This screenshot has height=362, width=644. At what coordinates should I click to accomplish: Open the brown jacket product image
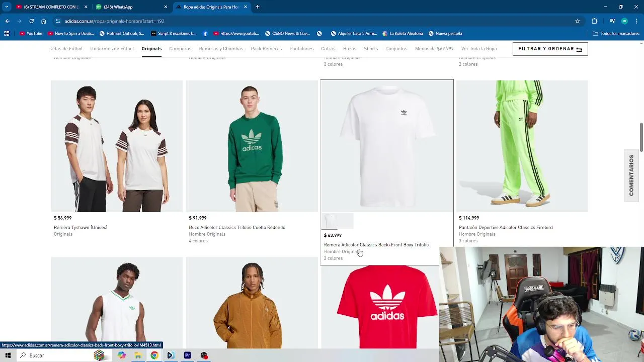[252, 303]
